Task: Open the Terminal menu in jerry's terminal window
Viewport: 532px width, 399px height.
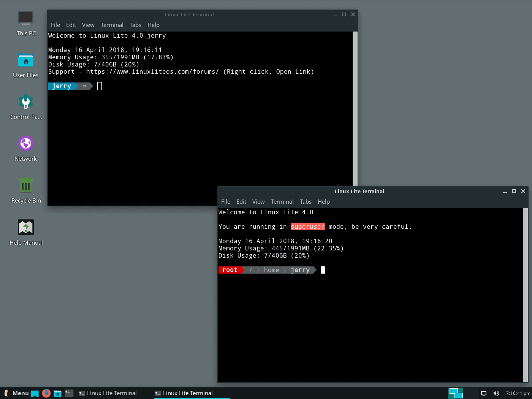Action: [112, 25]
